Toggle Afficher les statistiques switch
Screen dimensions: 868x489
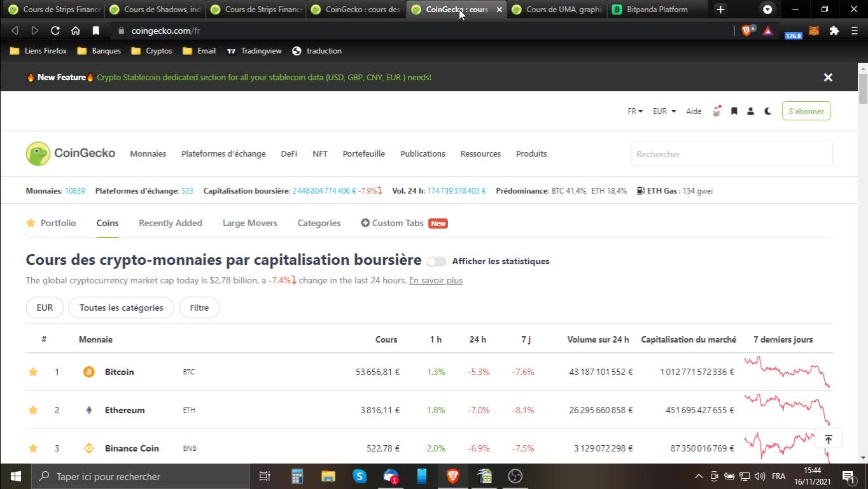tap(437, 261)
